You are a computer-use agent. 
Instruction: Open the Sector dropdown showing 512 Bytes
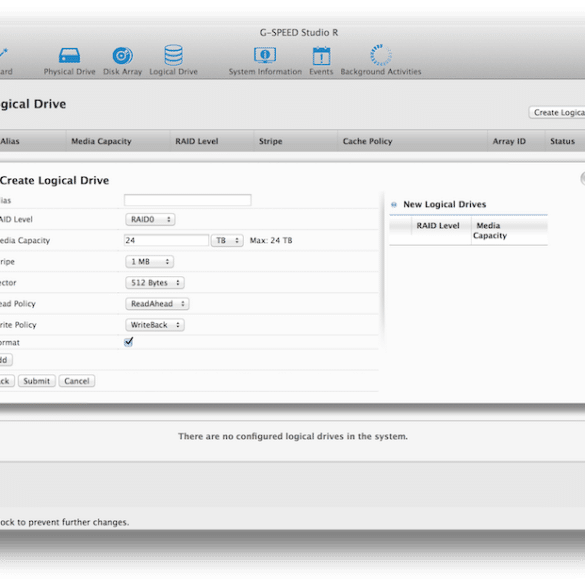pos(155,283)
